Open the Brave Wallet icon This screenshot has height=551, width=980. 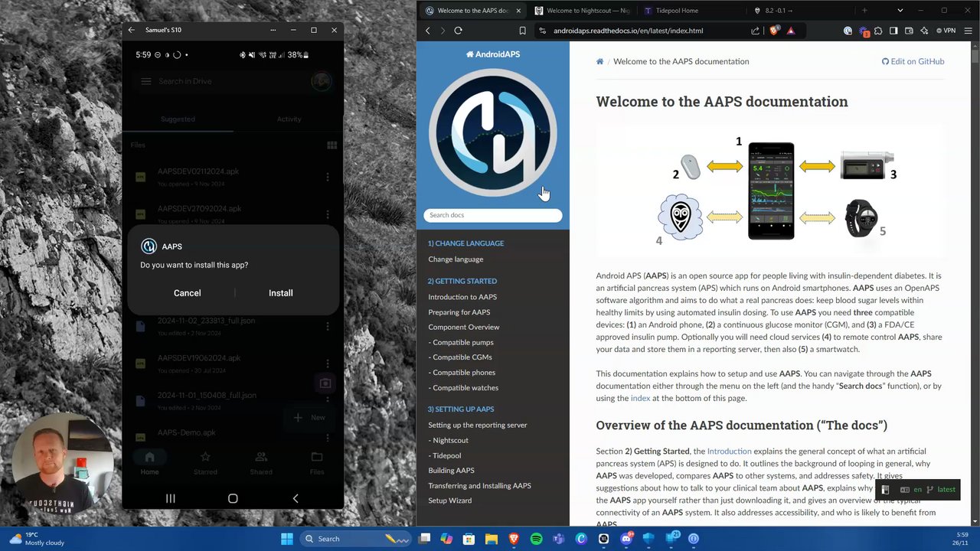[x=909, y=31]
